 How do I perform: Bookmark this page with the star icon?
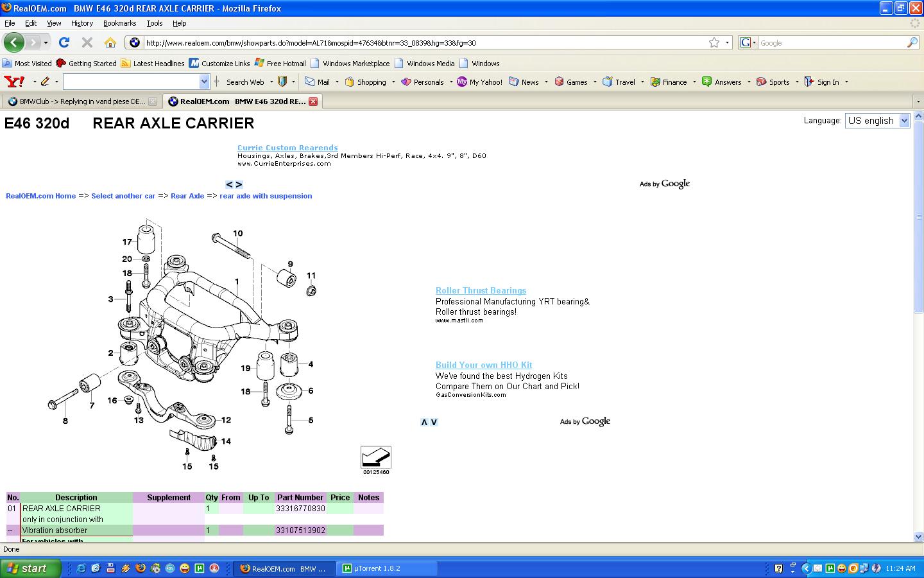pos(714,42)
